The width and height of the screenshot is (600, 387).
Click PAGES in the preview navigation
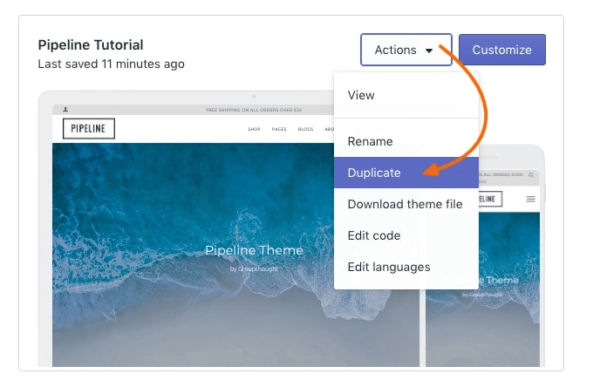[x=279, y=129]
